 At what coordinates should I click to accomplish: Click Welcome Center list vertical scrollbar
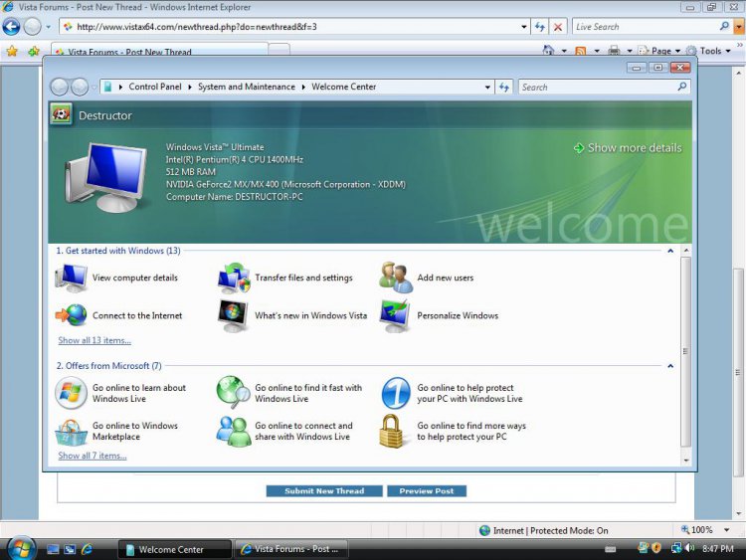(x=685, y=354)
